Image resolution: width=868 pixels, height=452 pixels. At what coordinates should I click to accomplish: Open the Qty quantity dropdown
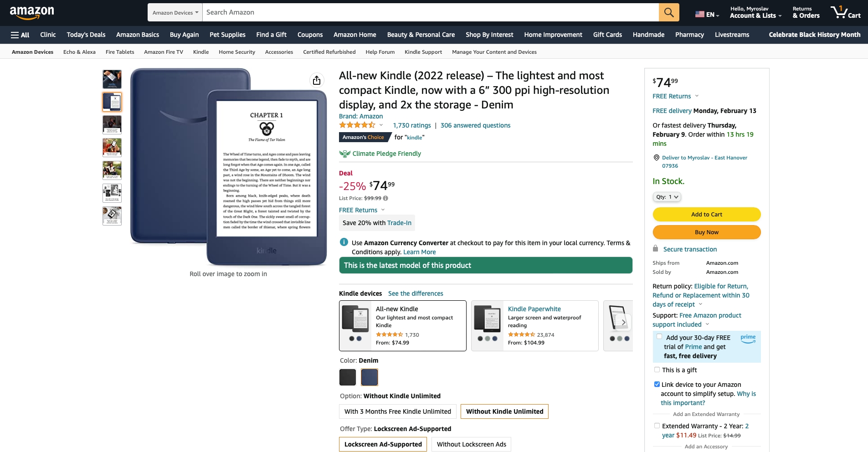[667, 197]
